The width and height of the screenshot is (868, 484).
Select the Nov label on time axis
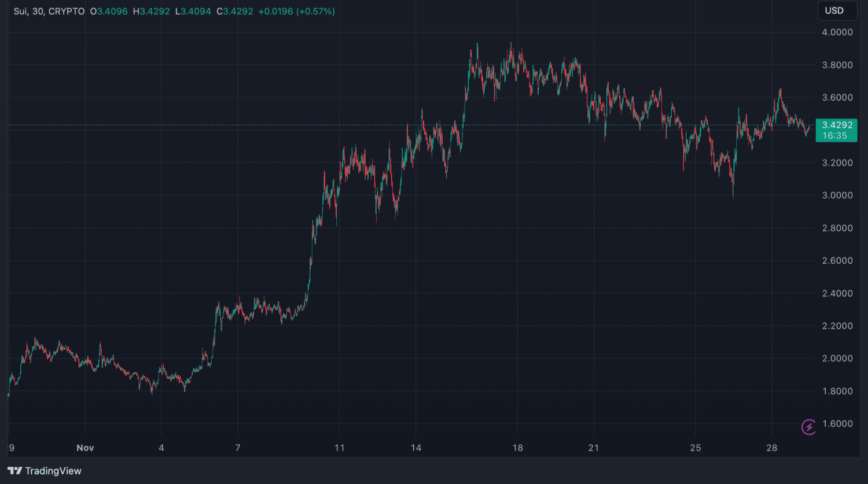(85, 448)
